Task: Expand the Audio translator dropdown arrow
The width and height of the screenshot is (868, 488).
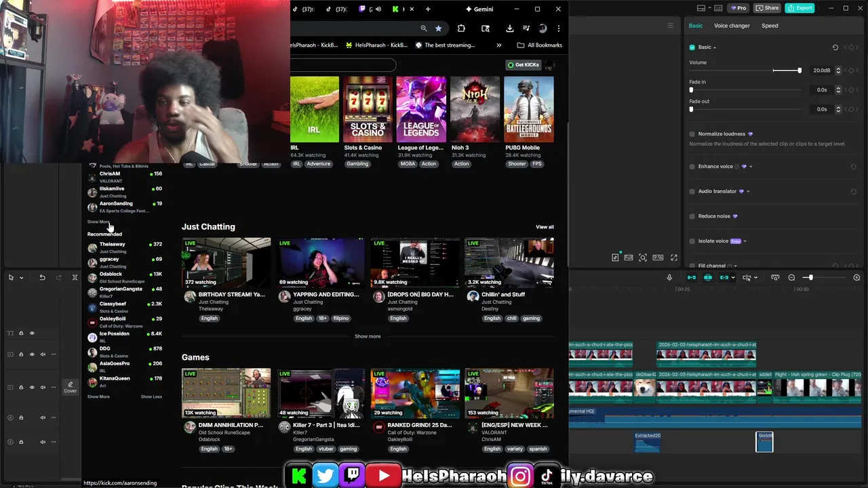Action: coord(747,192)
